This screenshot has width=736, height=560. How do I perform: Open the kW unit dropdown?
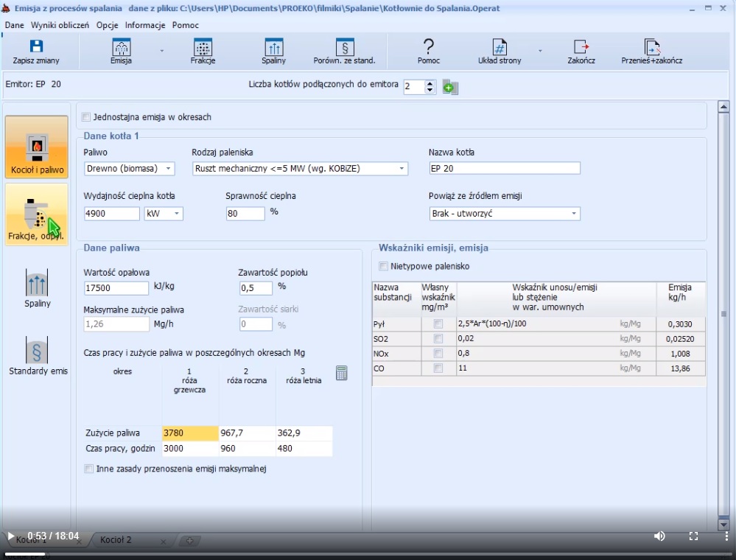[x=164, y=214]
